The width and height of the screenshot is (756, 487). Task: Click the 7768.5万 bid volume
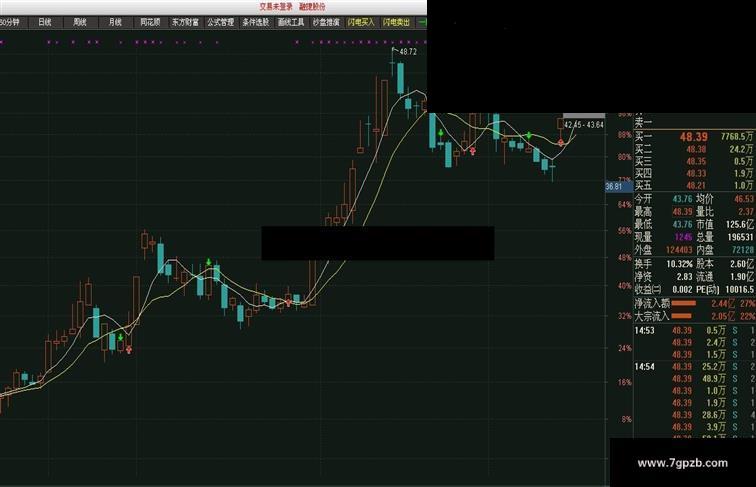(x=737, y=137)
